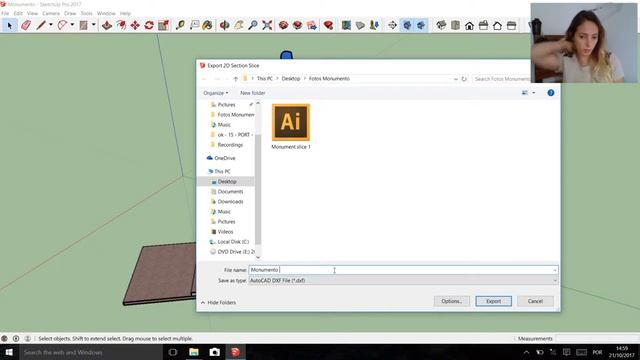The height and width of the screenshot is (360, 640).
Task: Activate the Rotate tool
Action: (149, 26)
